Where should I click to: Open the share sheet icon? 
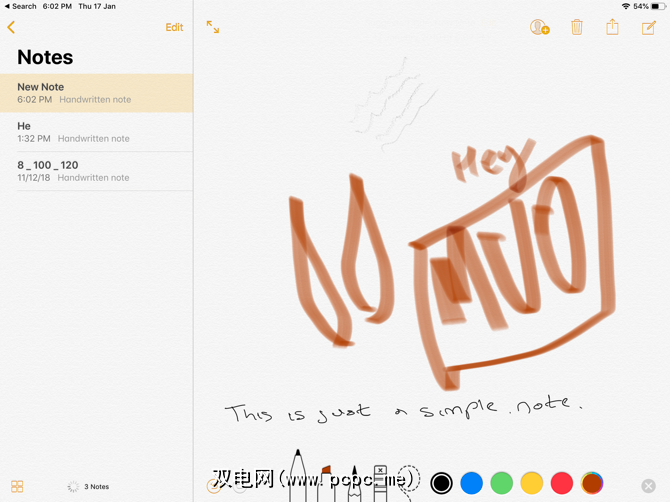coord(612,28)
